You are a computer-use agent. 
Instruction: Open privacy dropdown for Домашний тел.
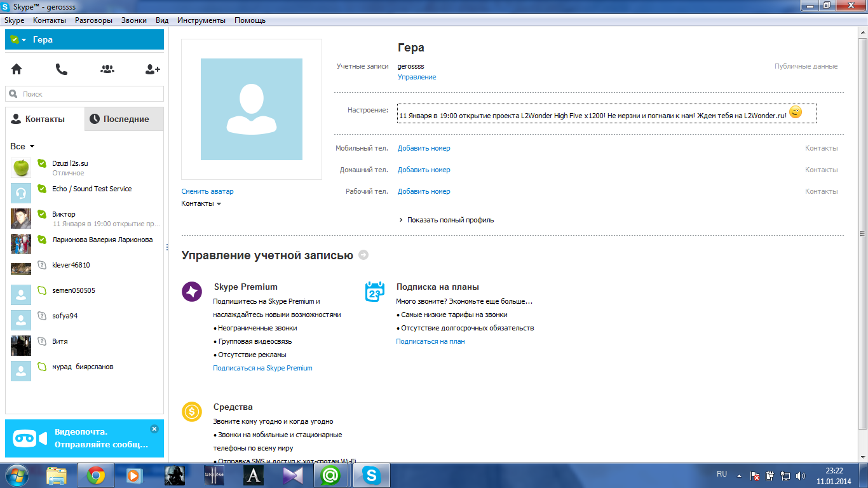(x=821, y=170)
